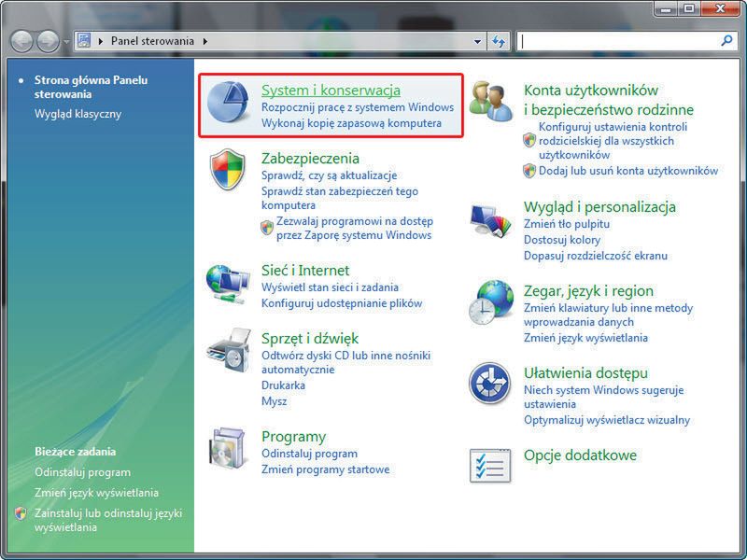Click Zezwalaj programowi na dostęp przez Zaporę

[x=354, y=228]
